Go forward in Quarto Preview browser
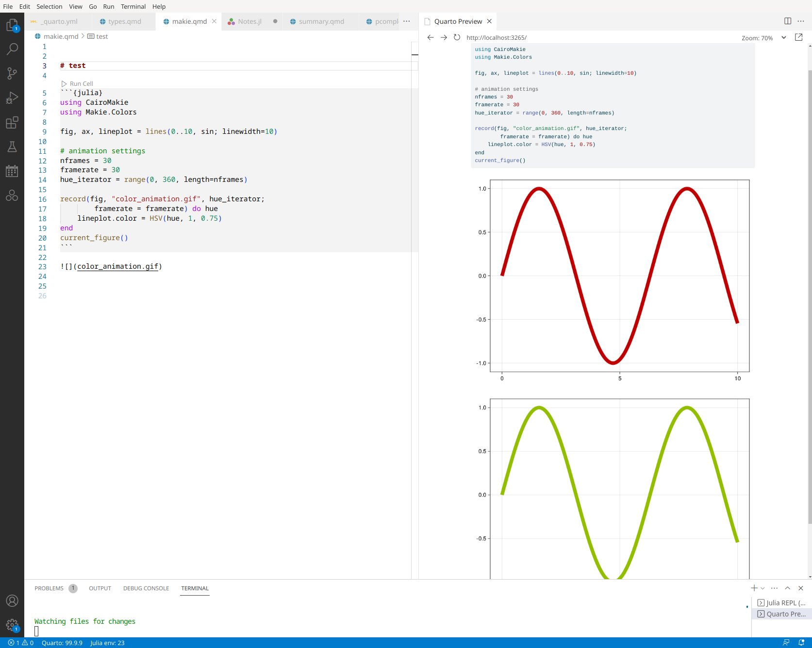812x648 pixels. [444, 37]
